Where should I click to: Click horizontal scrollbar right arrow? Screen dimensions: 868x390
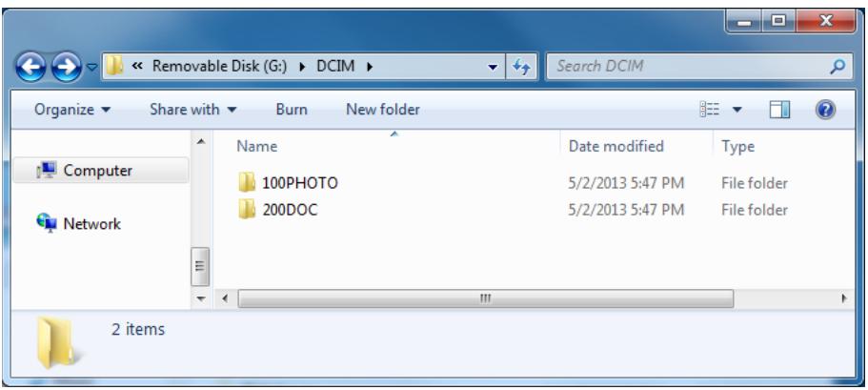click(x=844, y=299)
